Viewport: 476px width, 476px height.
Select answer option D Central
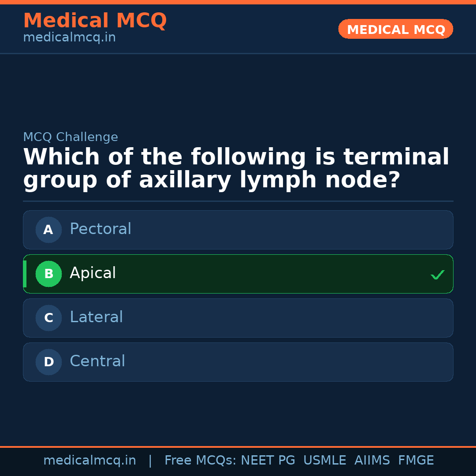click(x=238, y=362)
